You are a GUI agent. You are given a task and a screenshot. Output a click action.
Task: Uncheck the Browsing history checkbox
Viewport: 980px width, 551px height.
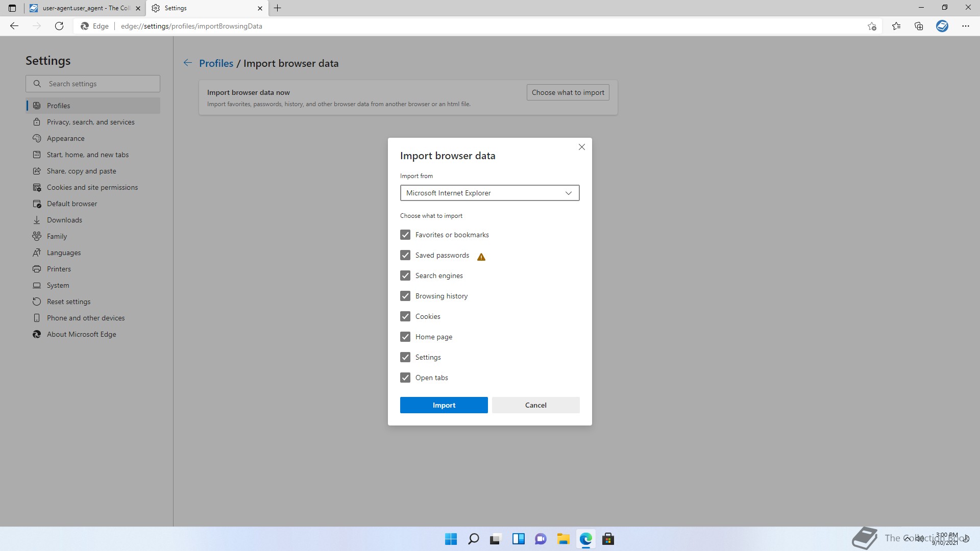405,296
